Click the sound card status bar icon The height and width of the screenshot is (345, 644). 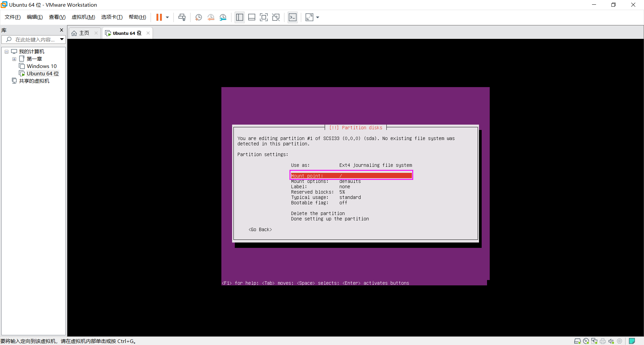(x=611, y=341)
